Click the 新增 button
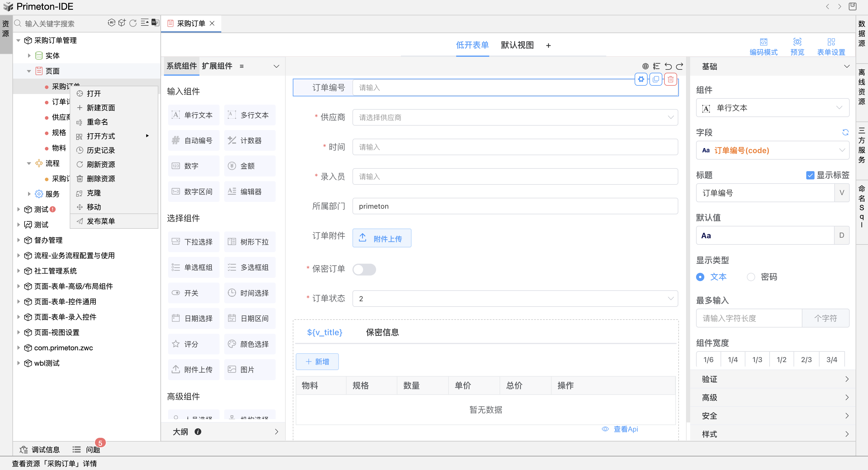Image resolution: width=868 pixels, height=470 pixels. [x=317, y=362]
